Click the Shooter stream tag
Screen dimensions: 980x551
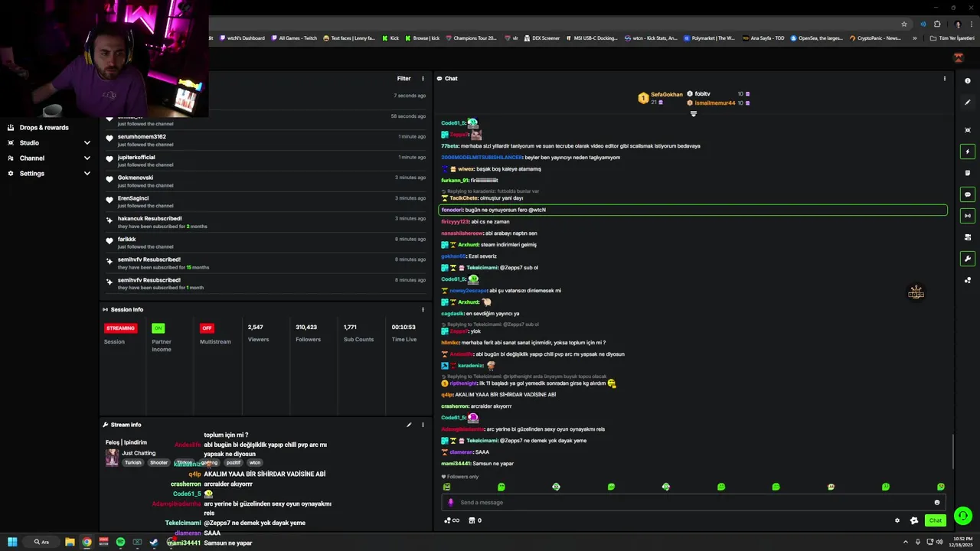[158, 462]
